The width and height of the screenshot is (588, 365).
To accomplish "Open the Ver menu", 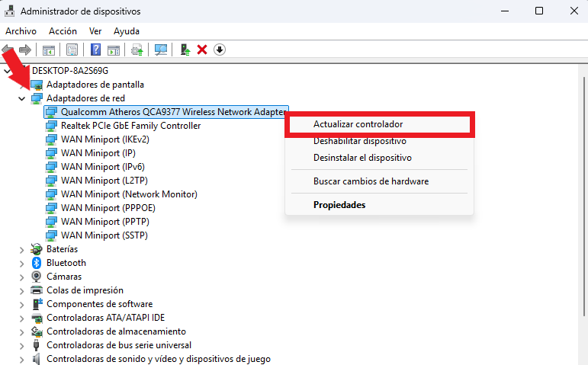I will 95,31.
